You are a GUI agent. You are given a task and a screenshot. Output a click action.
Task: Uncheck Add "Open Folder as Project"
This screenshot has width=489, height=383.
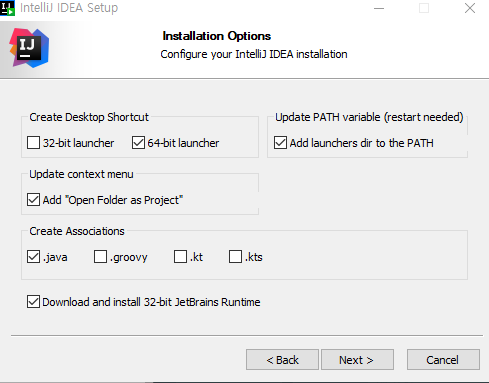coord(33,200)
